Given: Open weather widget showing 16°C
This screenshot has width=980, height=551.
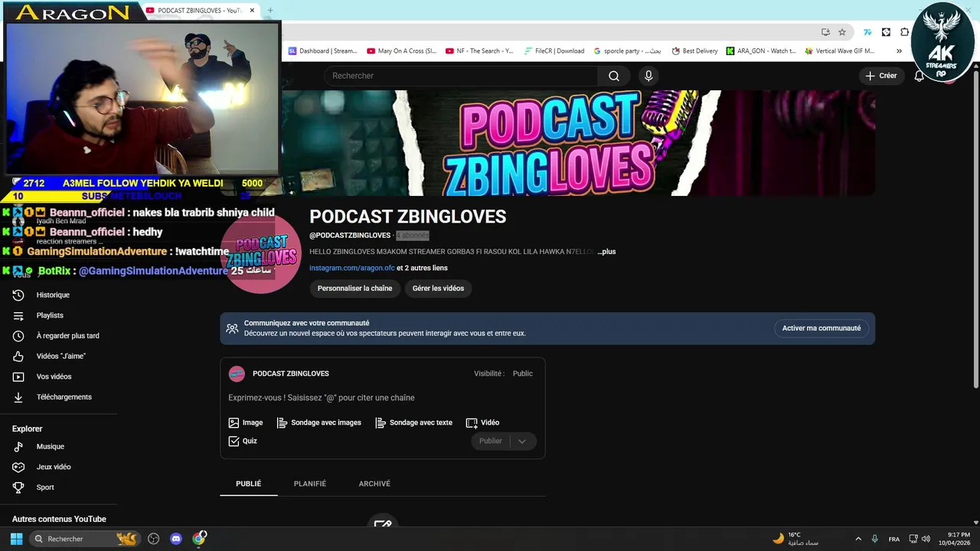Looking at the screenshot, I should [795, 539].
